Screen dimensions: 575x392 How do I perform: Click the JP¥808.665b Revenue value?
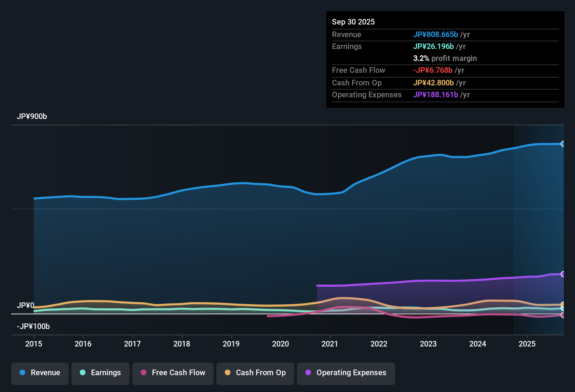pos(436,34)
